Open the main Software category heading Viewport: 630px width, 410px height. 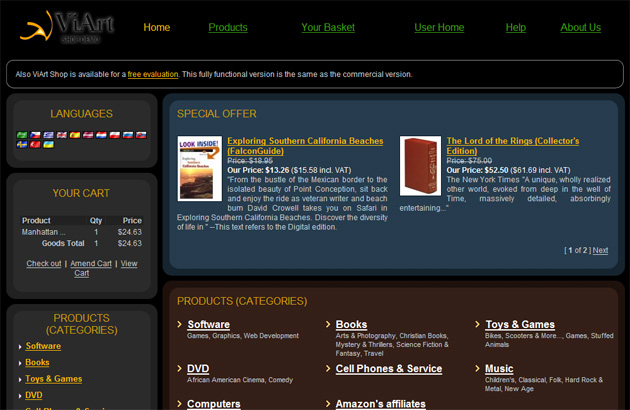(x=209, y=324)
